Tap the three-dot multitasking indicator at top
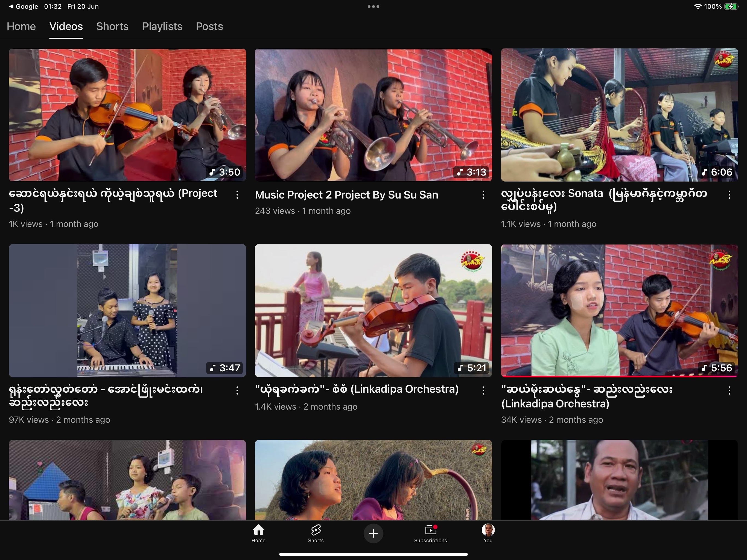This screenshot has width=747, height=560. click(373, 6)
